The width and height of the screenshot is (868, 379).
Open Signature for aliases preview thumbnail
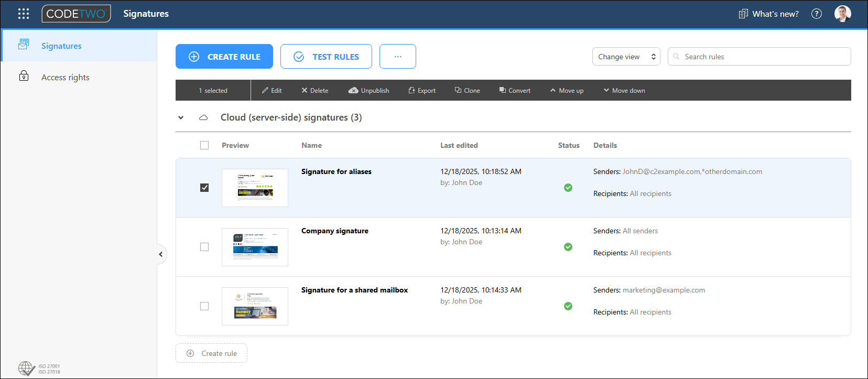pos(255,188)
